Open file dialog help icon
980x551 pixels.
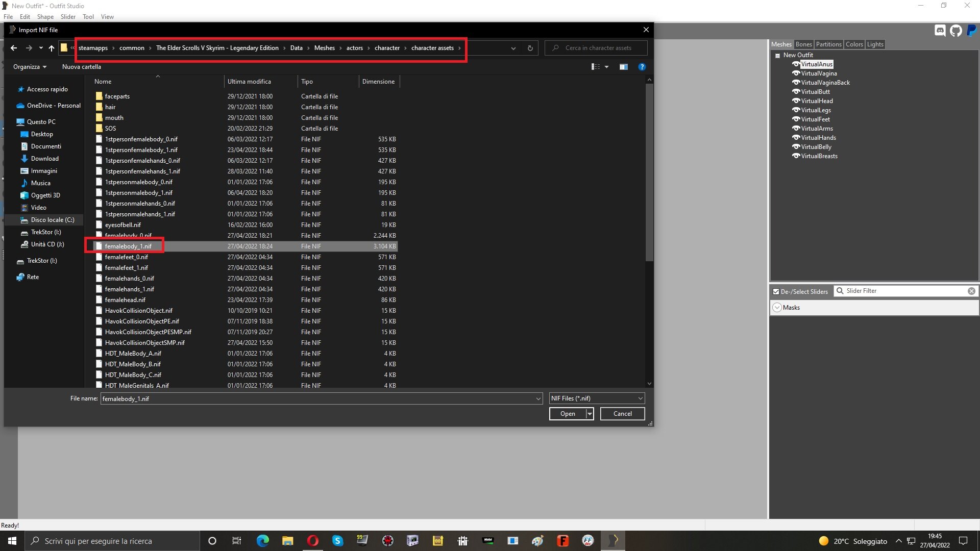click(642, 67)
